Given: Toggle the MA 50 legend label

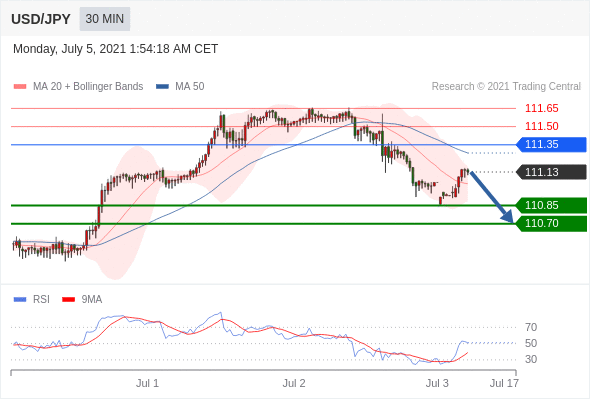Looking at the screenshot, I should tap(190, 87).
